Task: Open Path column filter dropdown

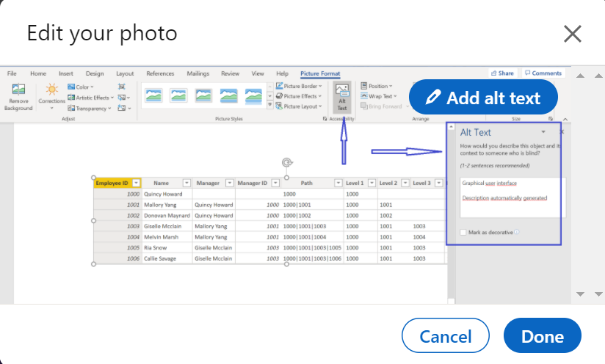Action: coord(338,183)
